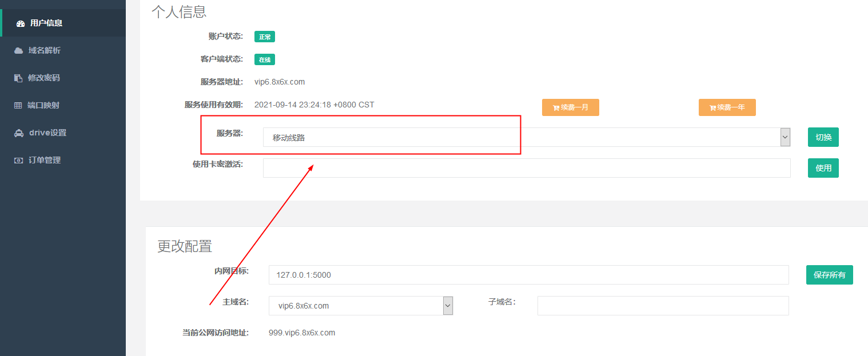The height and width of the screenshot is (356, 868).
Task: Open the 用户信息 sidebar menu
Action: (x=63, y=23)
